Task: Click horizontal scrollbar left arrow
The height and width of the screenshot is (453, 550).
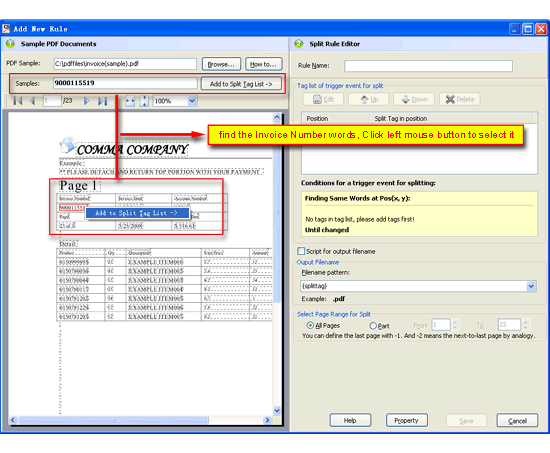Action: pyautogui.click(x=13, y=420)
